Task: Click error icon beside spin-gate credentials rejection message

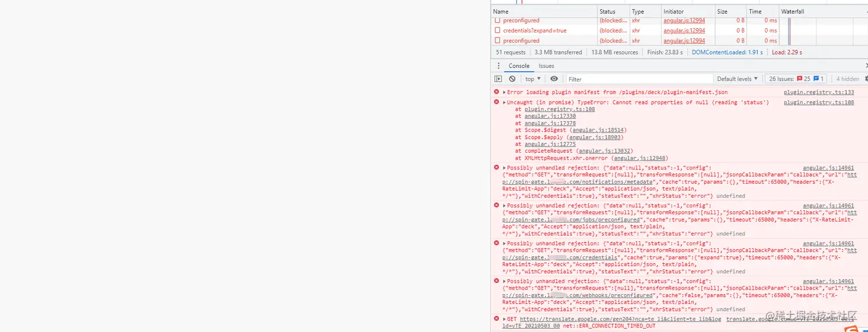Action: point(497,244)
